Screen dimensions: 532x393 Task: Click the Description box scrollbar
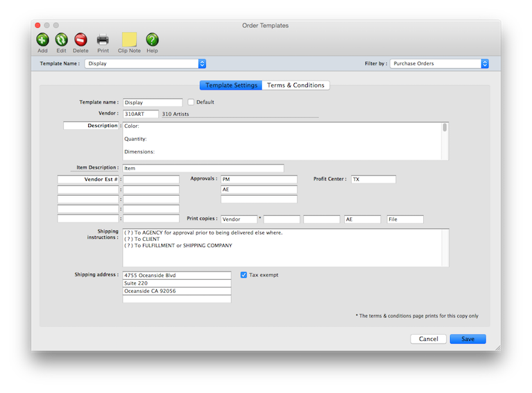[445, 128]
